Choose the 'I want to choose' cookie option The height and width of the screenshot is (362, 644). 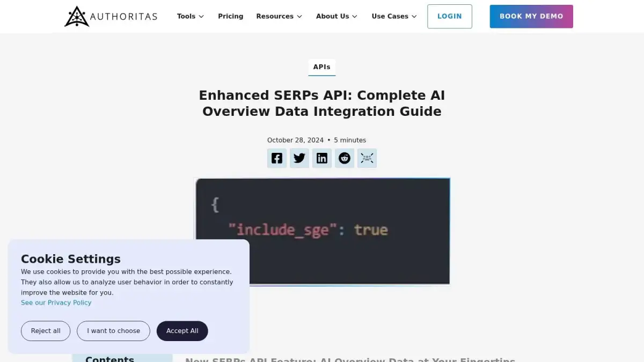(114, 331)
